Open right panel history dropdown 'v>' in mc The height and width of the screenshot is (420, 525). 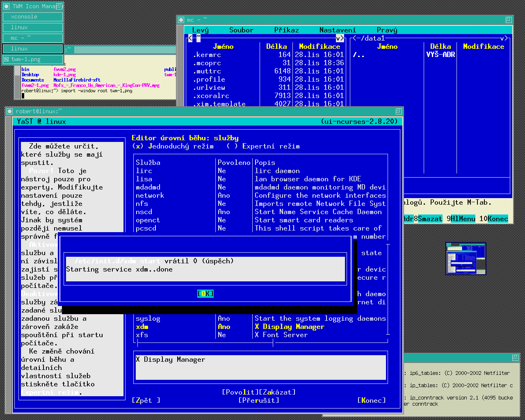[504, 38]
